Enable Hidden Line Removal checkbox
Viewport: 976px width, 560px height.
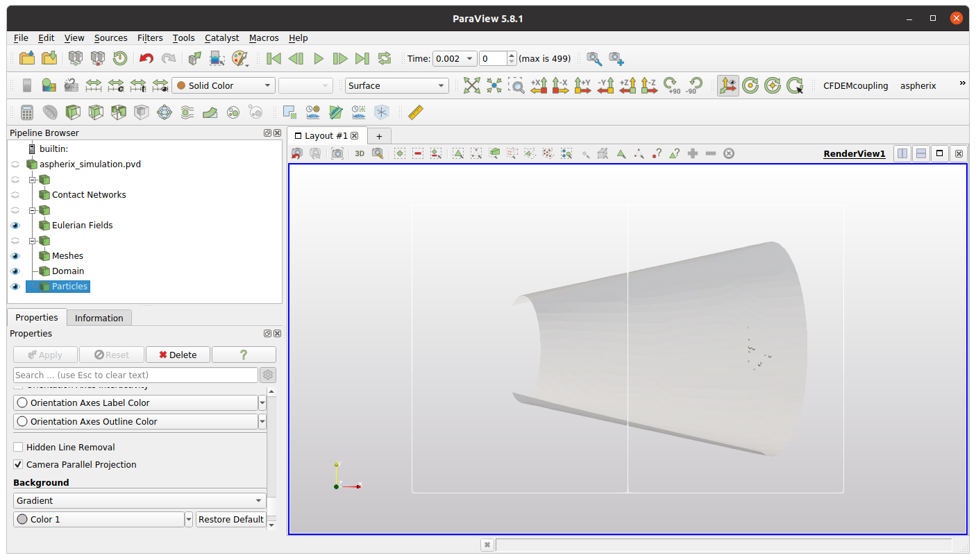[x=18, y=448]
